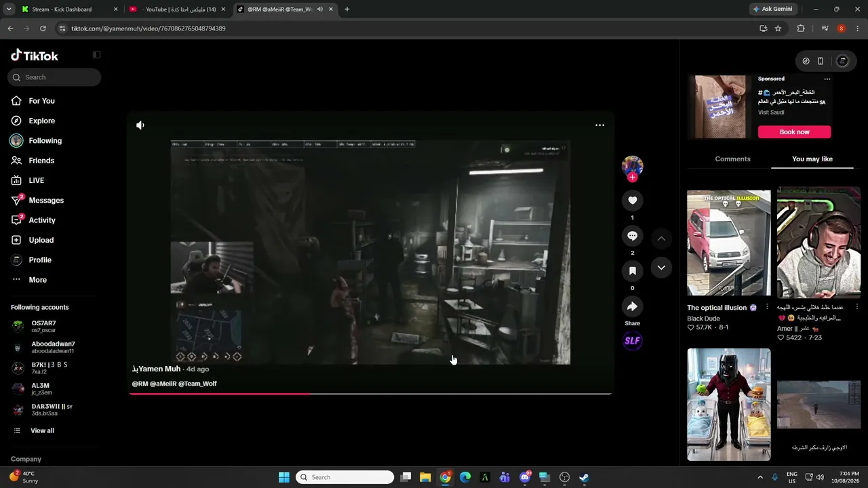Click the TikTok logo
This screenshot has width=868, height=488.
pyautogui.click(x=35, y=56)
